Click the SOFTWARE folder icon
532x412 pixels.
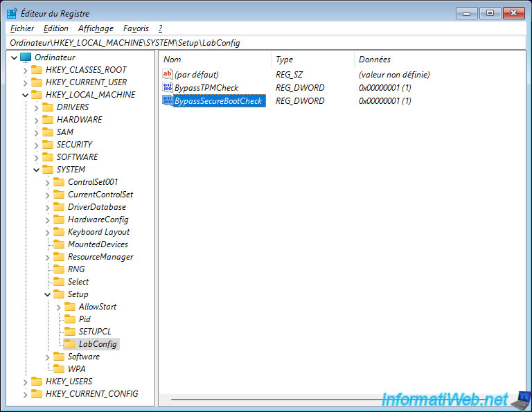tap(48, 157)
